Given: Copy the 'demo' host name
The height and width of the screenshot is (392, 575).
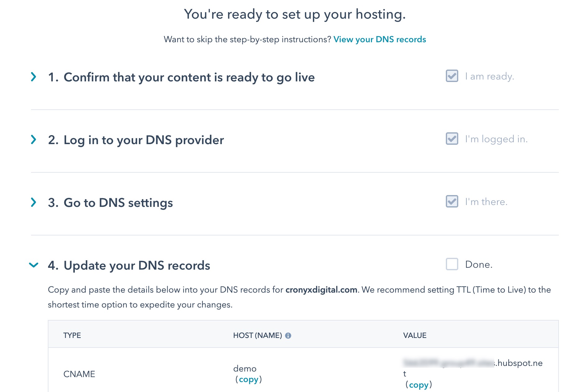Looking at the screenshot, I should (248, 379).
